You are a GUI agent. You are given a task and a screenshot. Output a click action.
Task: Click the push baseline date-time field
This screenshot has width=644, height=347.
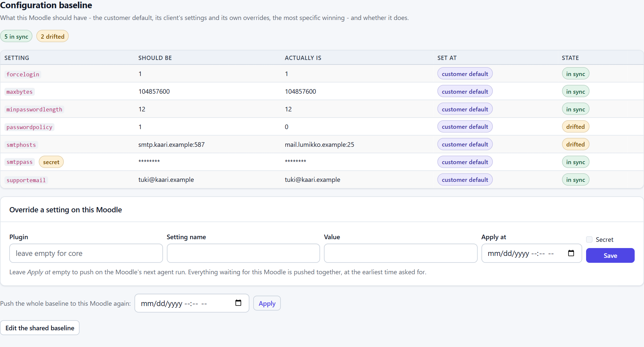(x=192, y=303)
